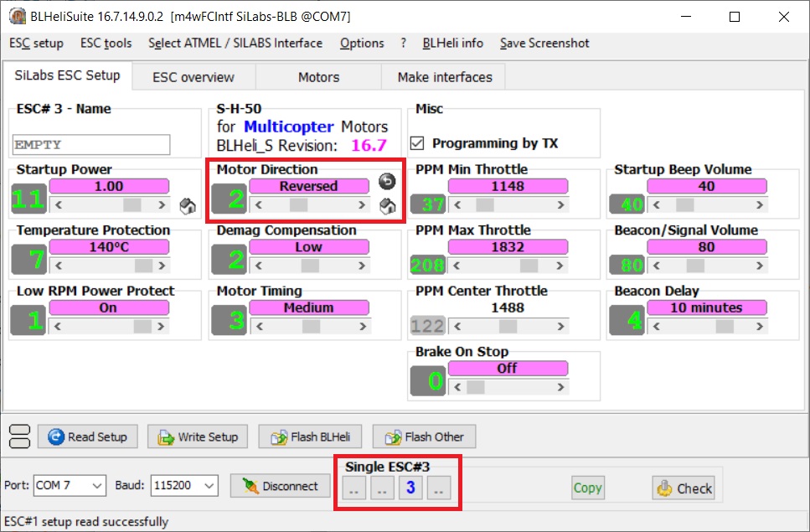Switch to the Motors tab
The height and width of the screenshot is (532, 810).
[x=319, y=77]
